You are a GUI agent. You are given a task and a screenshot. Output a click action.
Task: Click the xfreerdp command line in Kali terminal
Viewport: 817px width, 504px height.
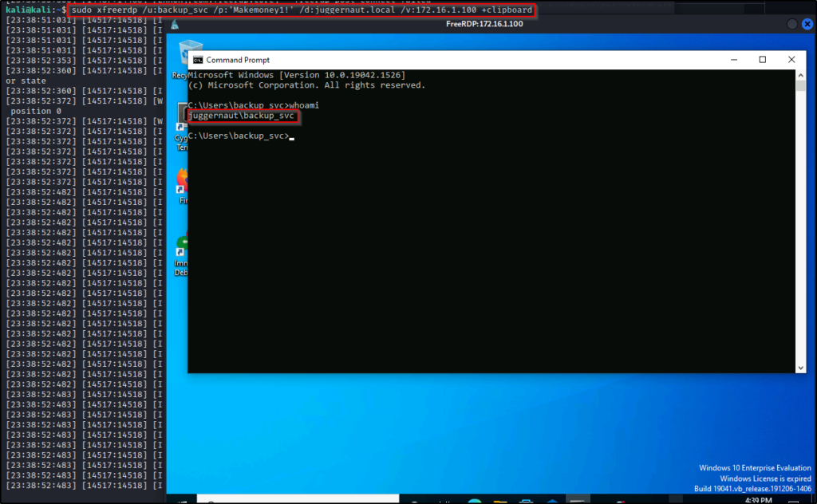click(302, 10)
